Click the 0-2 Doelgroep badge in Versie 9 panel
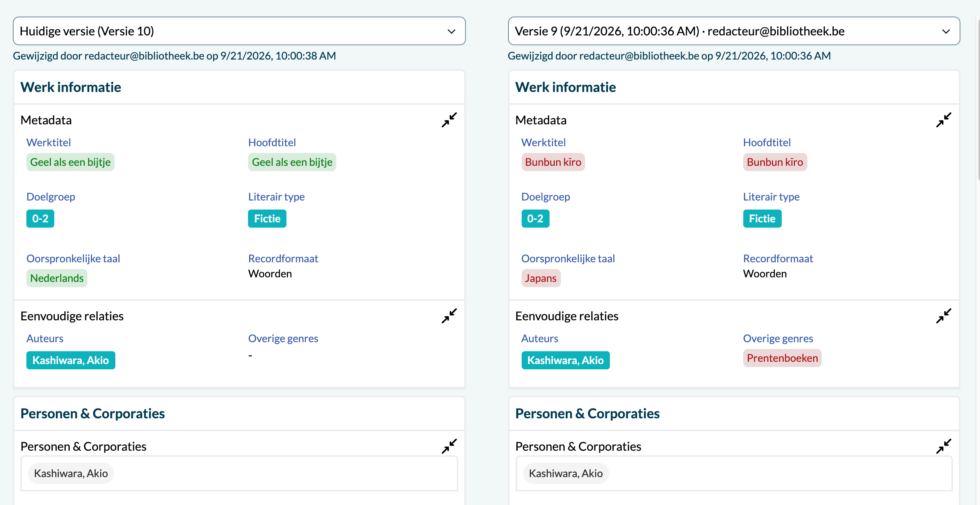The width and height of the screenshot is (980, 505). 535,219
